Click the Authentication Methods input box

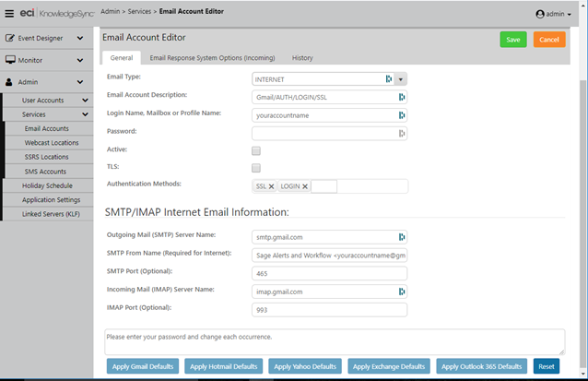coord(324,186)
